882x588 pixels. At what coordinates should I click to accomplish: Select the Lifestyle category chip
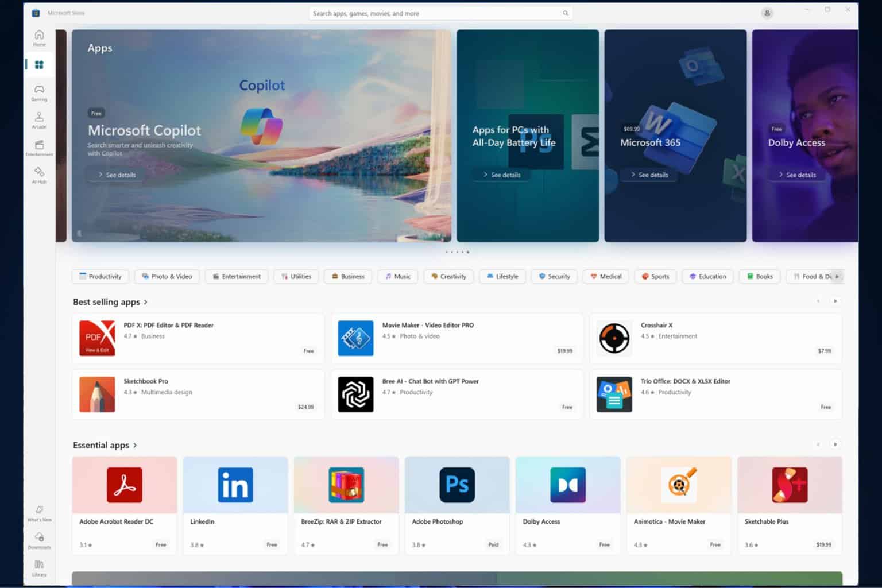coord(502,276)
